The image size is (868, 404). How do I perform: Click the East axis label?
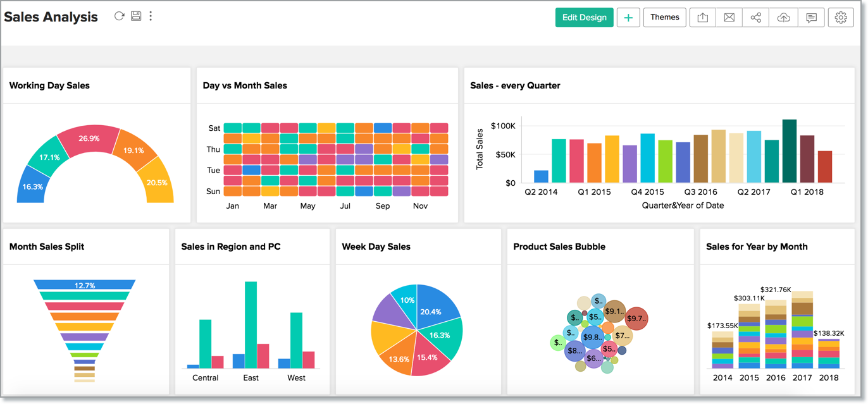(251, 378)
